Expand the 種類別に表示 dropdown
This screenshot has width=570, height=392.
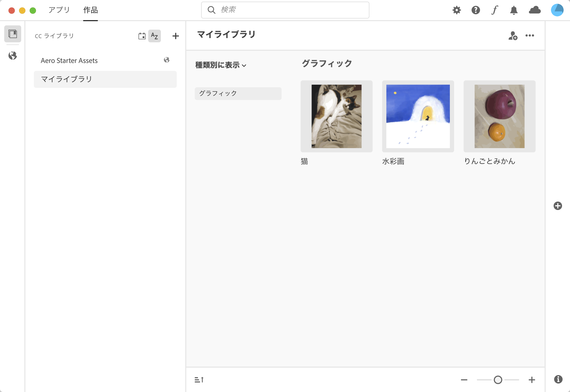point(221,65)
